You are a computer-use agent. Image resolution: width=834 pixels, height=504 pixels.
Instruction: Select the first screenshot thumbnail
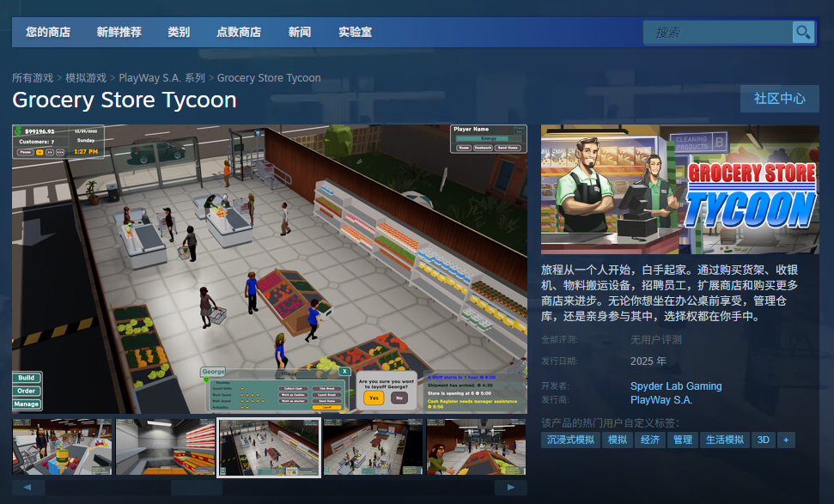[x=62, y=447]
